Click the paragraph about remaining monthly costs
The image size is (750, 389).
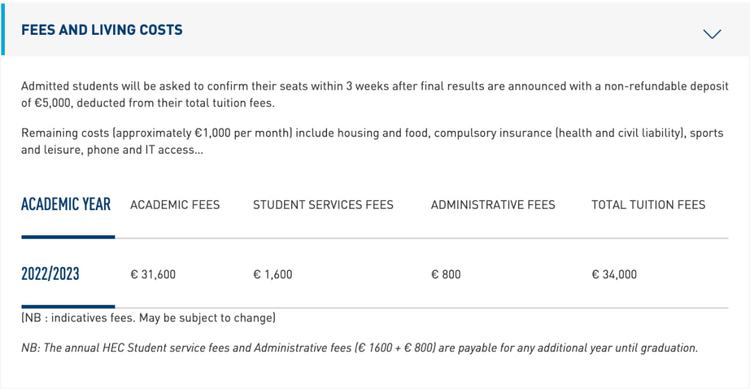point(372,141)
